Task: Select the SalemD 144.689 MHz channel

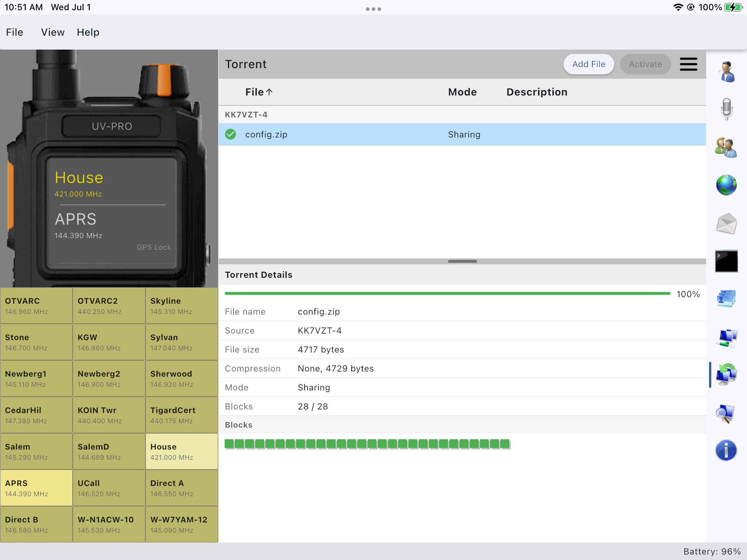Action: coord(109,451)
